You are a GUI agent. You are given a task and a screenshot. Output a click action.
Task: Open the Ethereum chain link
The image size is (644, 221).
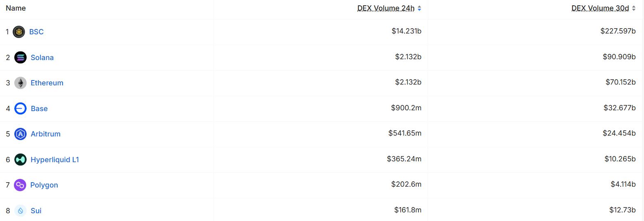[47, 83]
